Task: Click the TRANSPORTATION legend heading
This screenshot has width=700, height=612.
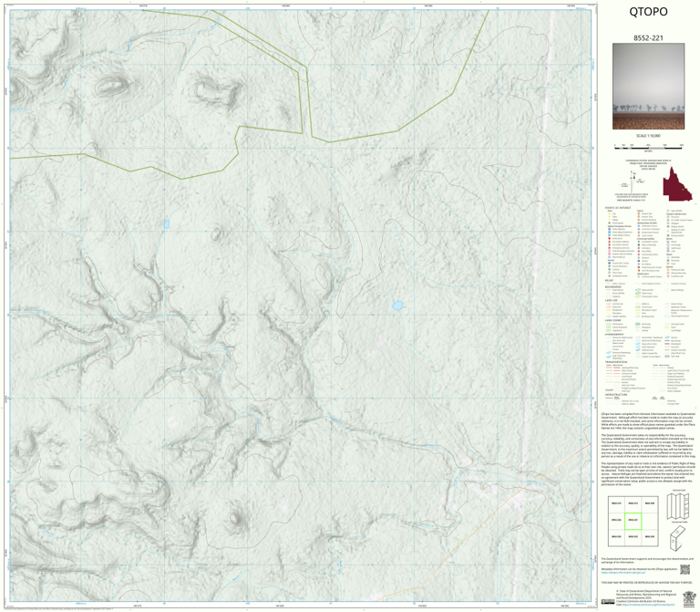Action: tap(617, 362)
